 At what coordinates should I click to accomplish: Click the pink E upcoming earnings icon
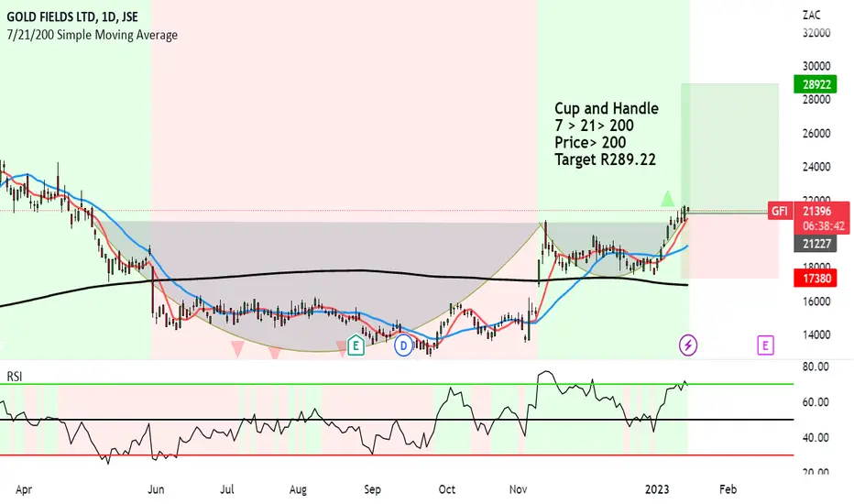[765, 345]
